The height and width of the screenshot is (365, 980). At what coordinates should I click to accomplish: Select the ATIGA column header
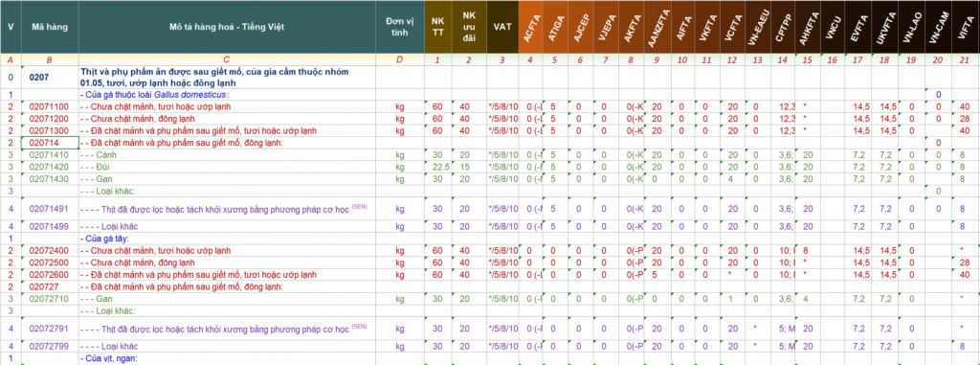[556, 27]
